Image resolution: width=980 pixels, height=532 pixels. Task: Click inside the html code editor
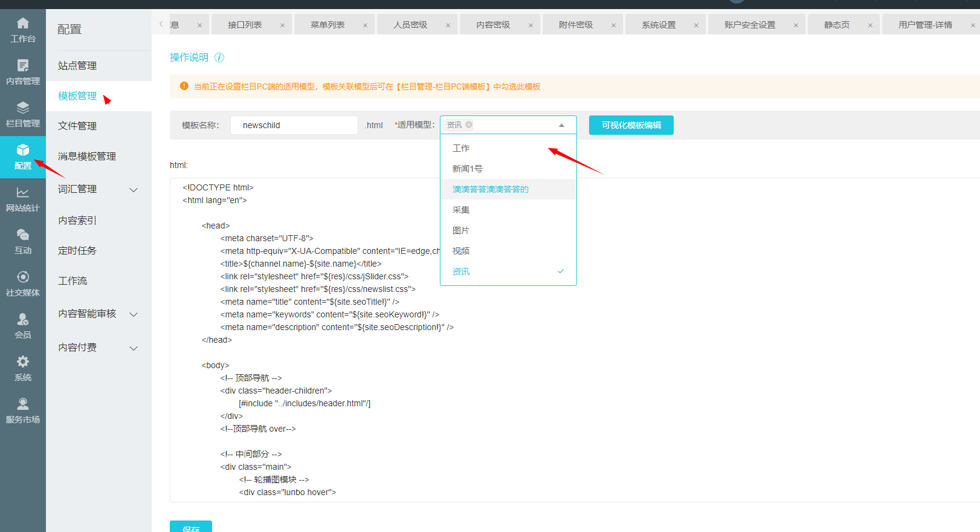(x=575, y=340)
